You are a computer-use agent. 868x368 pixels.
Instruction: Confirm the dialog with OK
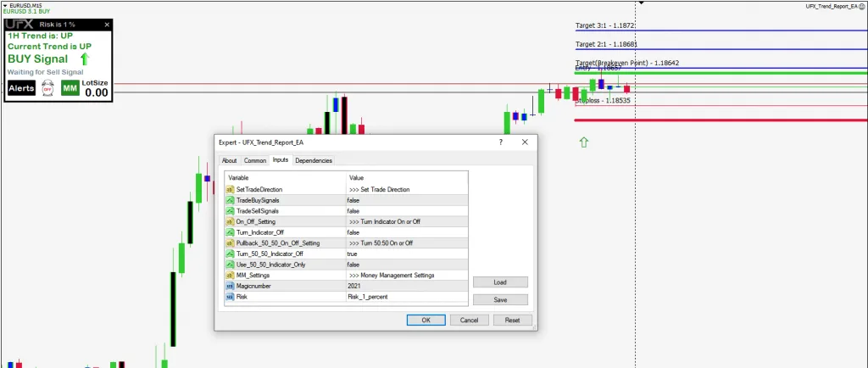click(x=426, y=320)
